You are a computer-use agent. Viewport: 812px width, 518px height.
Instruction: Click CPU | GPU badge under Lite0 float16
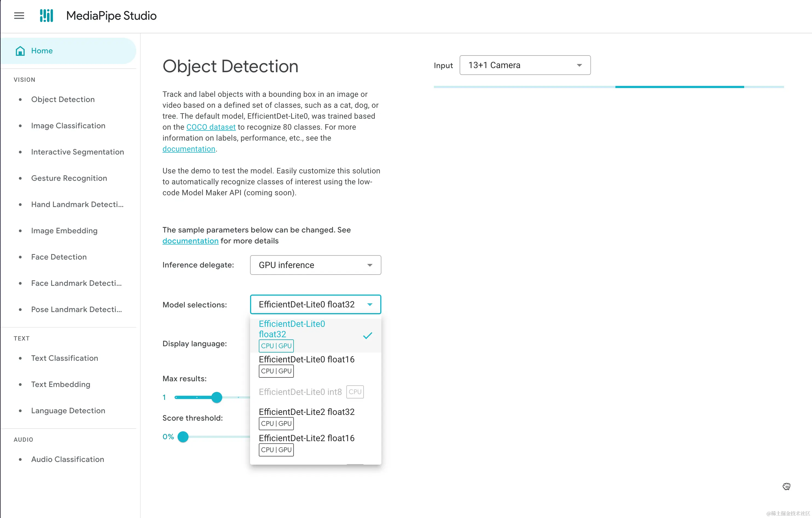pos(276,371)
